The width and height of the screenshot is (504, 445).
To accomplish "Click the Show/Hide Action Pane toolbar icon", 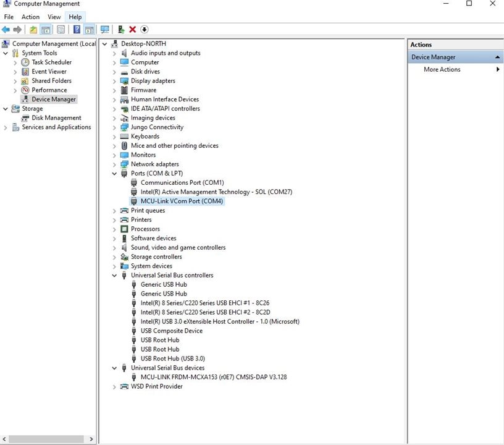I will pos(89,30).
